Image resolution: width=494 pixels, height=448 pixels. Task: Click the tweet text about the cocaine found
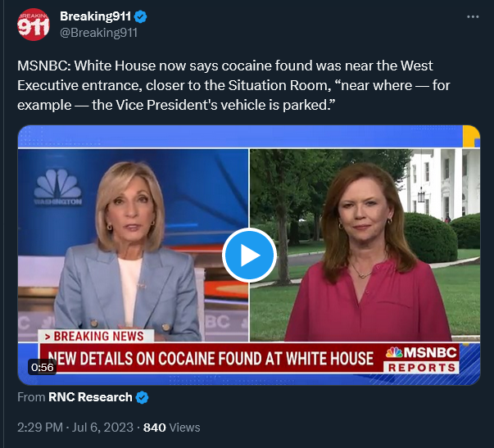(233, 85)
